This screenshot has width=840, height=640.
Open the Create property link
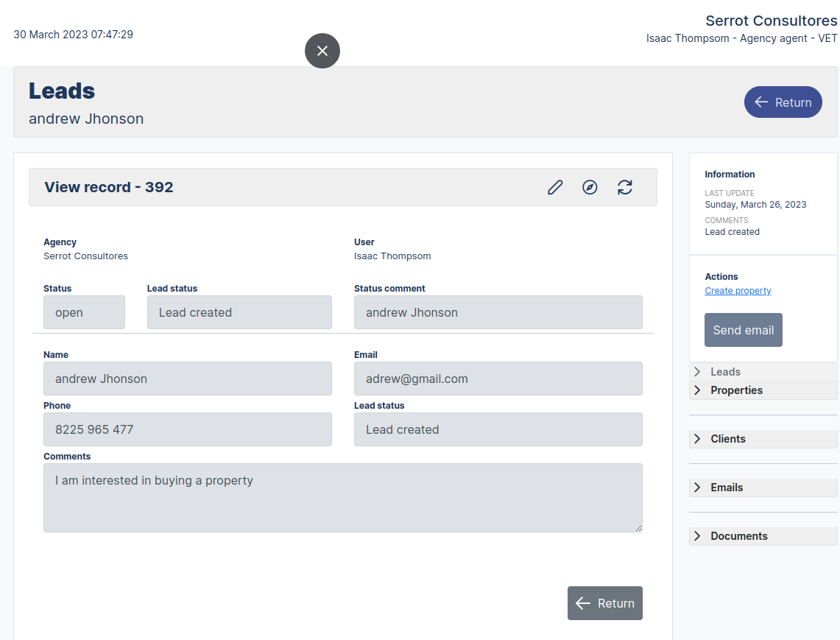738,290
